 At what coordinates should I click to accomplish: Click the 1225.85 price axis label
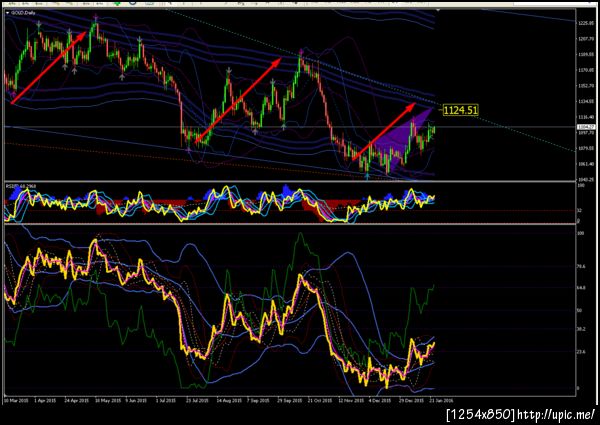586,23
